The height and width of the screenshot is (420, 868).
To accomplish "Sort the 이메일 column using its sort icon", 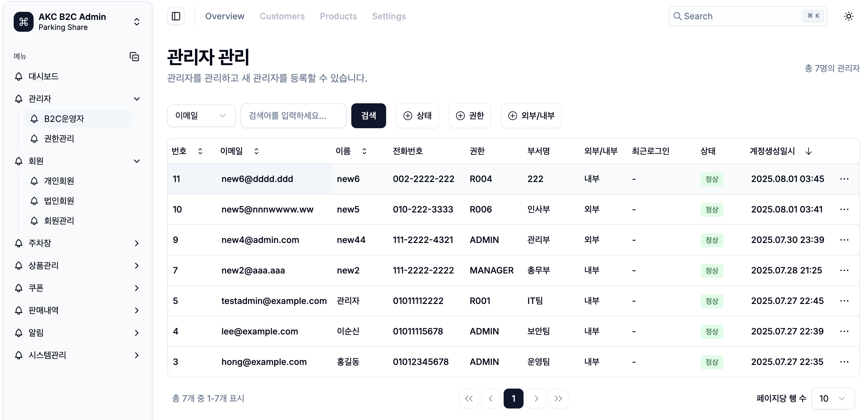I will click(256, 151).
